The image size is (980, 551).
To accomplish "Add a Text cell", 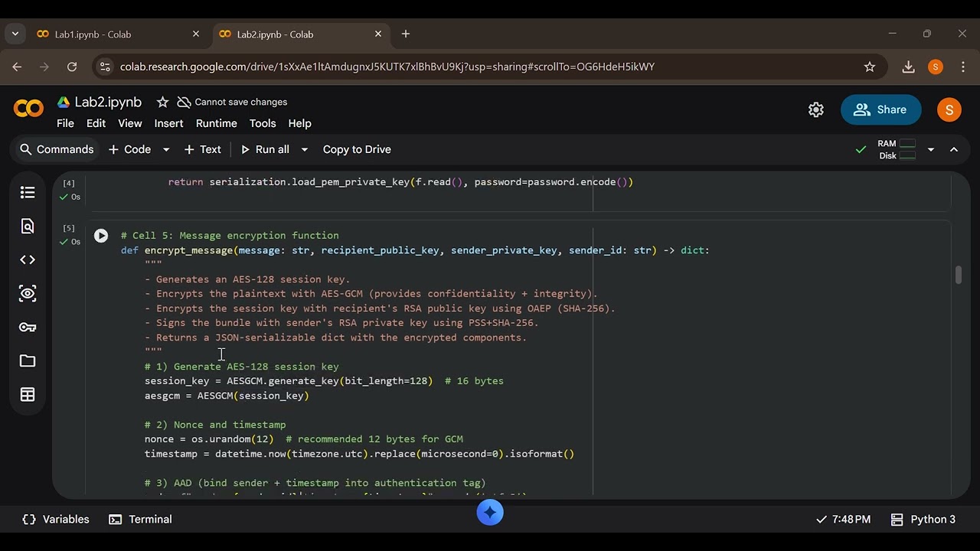I will pyautogui.click(x=203, y=149).
